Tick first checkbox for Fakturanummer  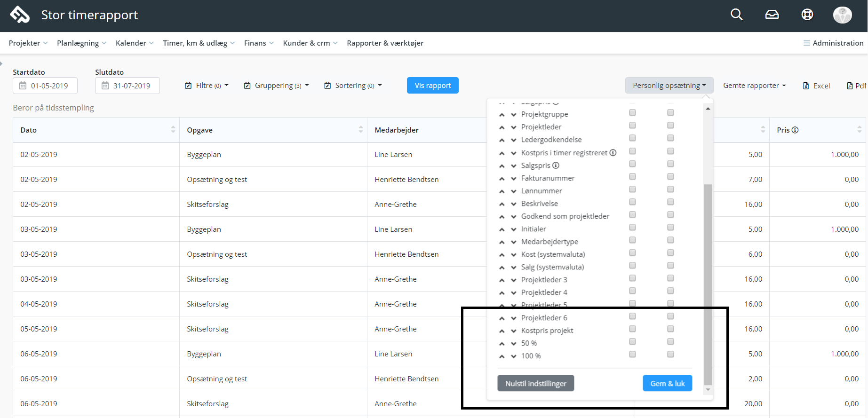632,177
